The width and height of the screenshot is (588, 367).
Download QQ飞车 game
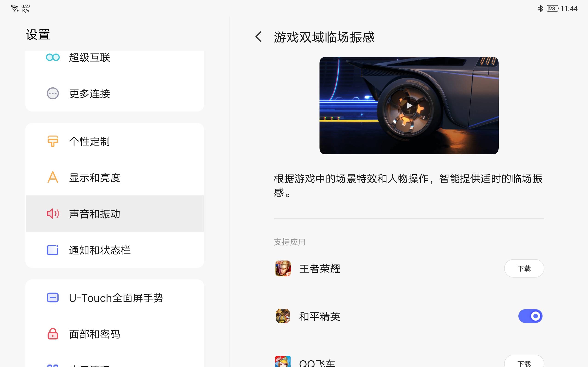(x=524, y=363)
